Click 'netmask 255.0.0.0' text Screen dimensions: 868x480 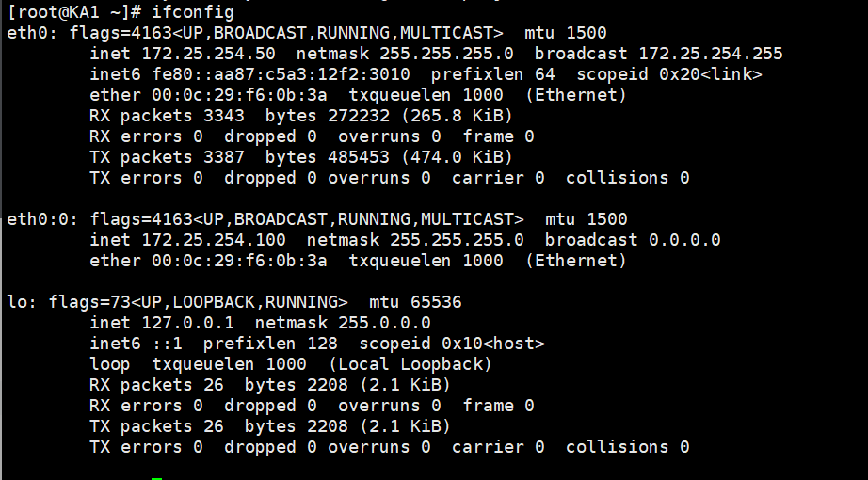[343, 323]
